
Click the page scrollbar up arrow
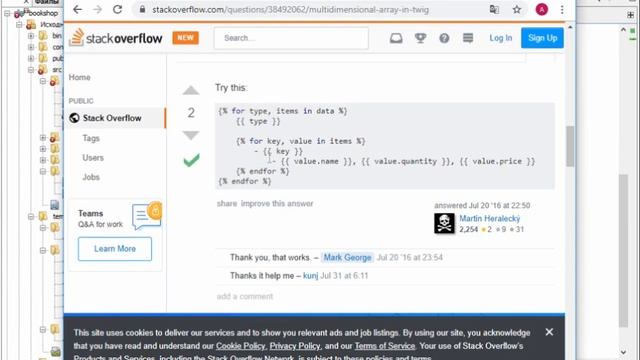click(x=570, y=27)
